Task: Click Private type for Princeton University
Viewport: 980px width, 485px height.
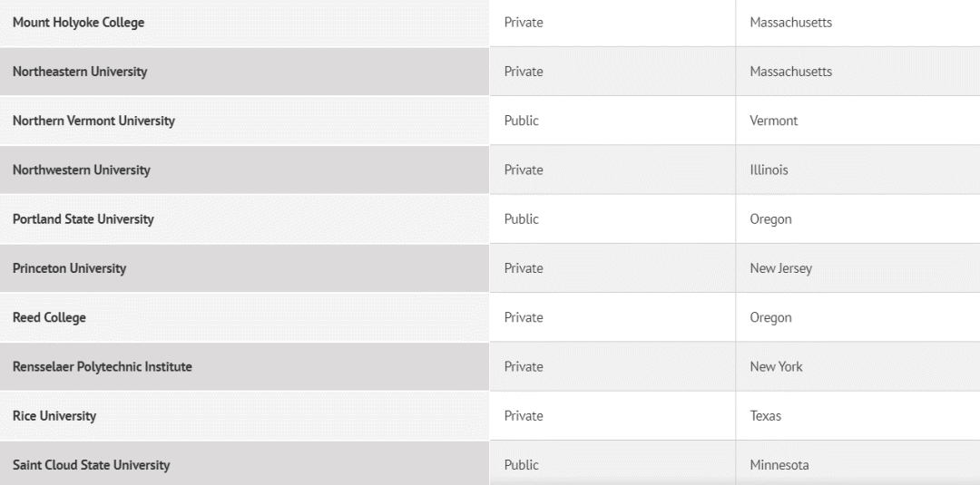Action: tap(524, 268)
